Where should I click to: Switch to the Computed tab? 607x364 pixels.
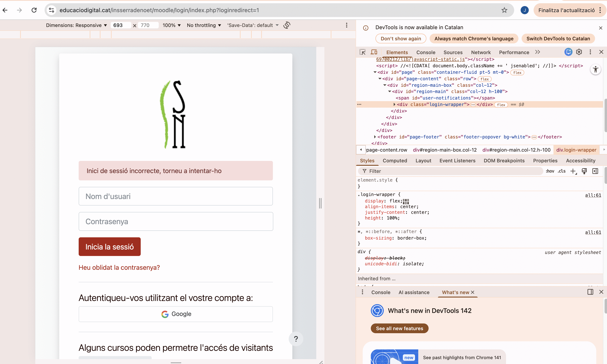point(395,161)
